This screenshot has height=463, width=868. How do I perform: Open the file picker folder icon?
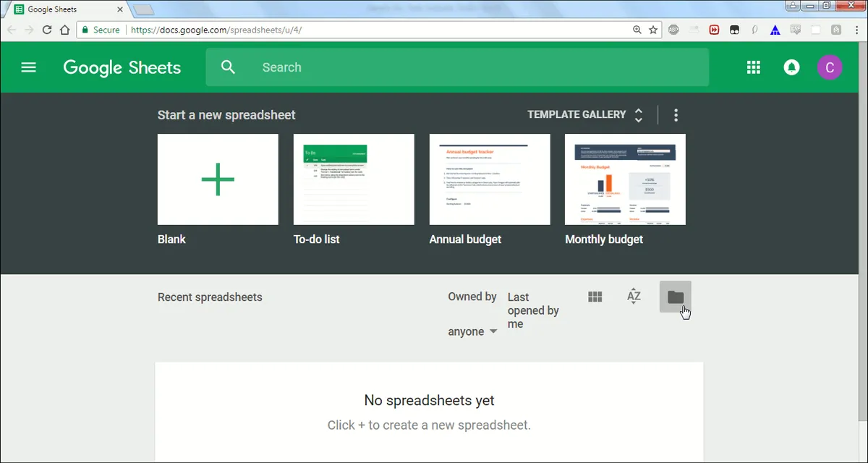pyautogui.click(x=676, y=297)
